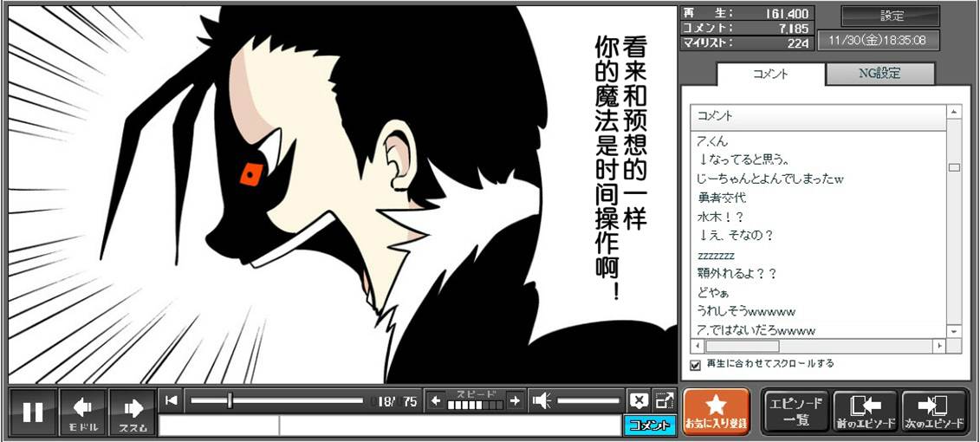Go to the next episode
Viewport: 980px width, 442px height.
pyautogui.click(x=934, y=411)
